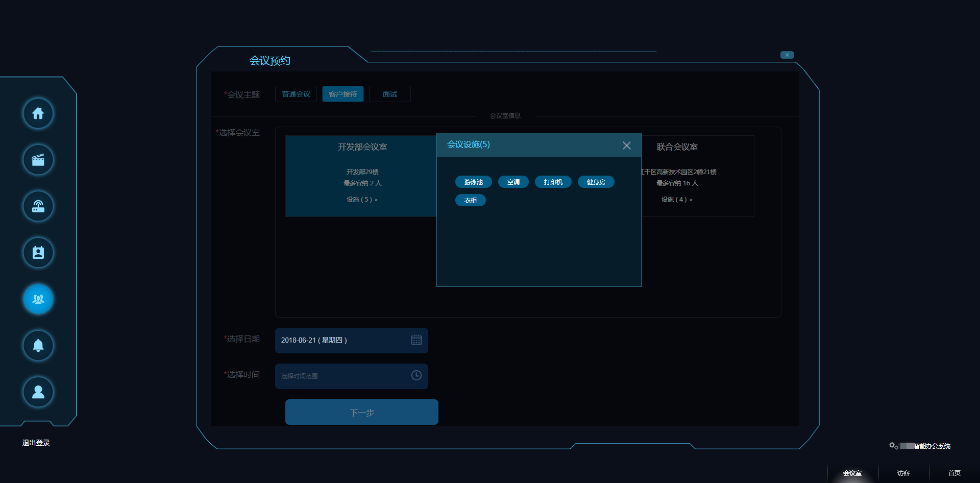Click the 智能办公系统 label
The height and width of the screenshot is (483, 980).
(x=932, y=446)
